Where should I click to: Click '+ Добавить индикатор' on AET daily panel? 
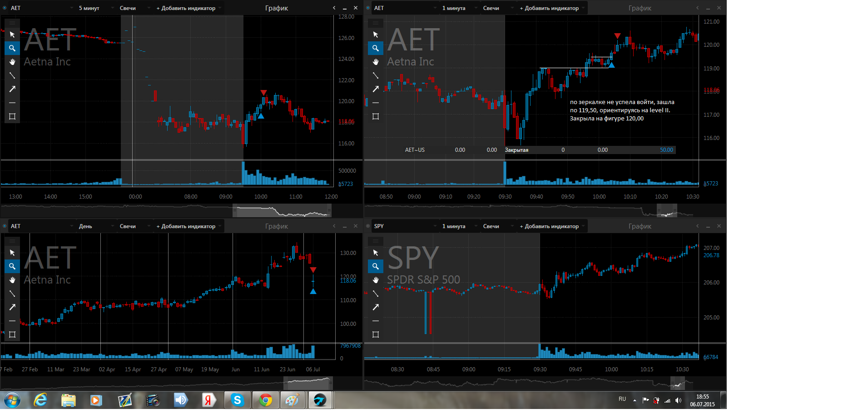point(188,226)
